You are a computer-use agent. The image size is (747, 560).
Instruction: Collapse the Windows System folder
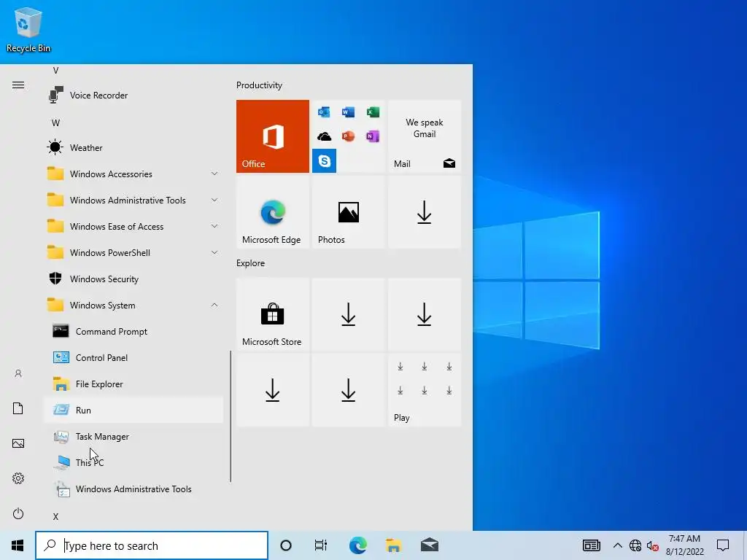tap(133, 305)
